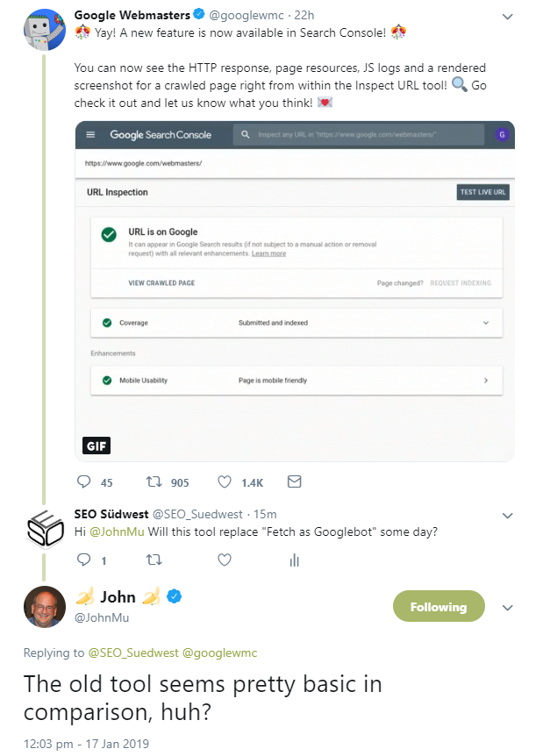Open tweet analytics on SEO Südwest's reply
The image size is (543, 756).
pos(295,560)
